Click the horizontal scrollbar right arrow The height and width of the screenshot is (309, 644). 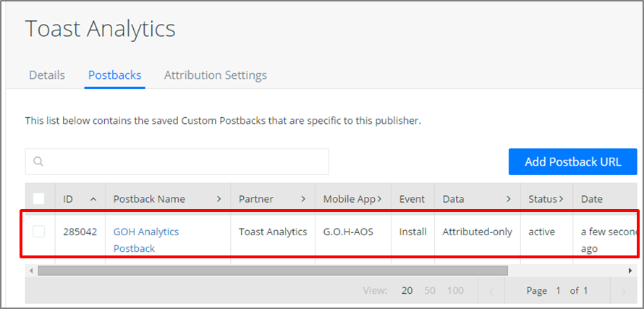coord(630,271)
